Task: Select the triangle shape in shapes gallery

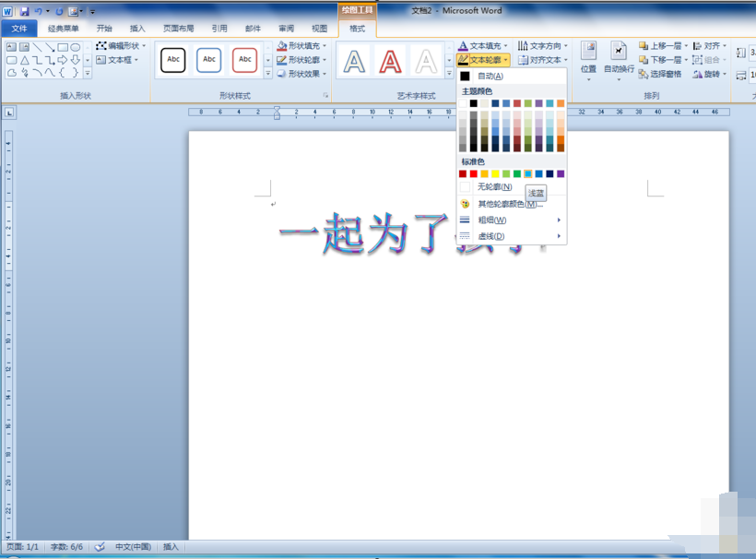Action: 25,60
